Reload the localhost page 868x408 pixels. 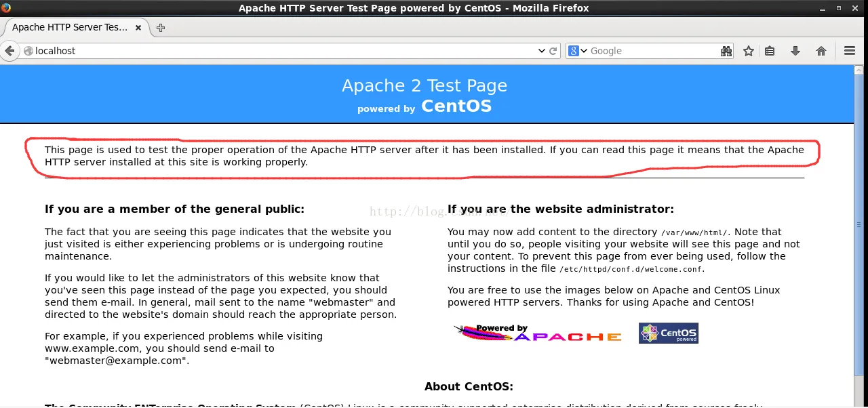553,51
